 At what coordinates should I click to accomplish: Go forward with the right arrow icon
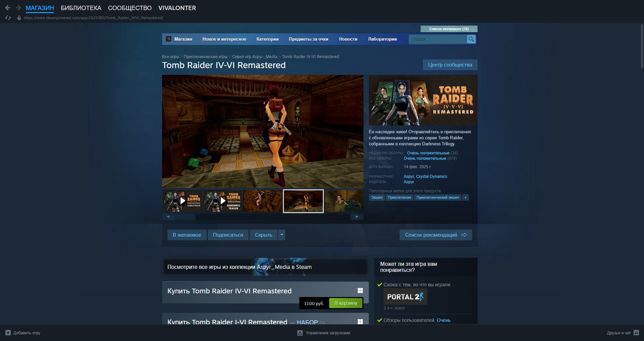pos(18,8)
